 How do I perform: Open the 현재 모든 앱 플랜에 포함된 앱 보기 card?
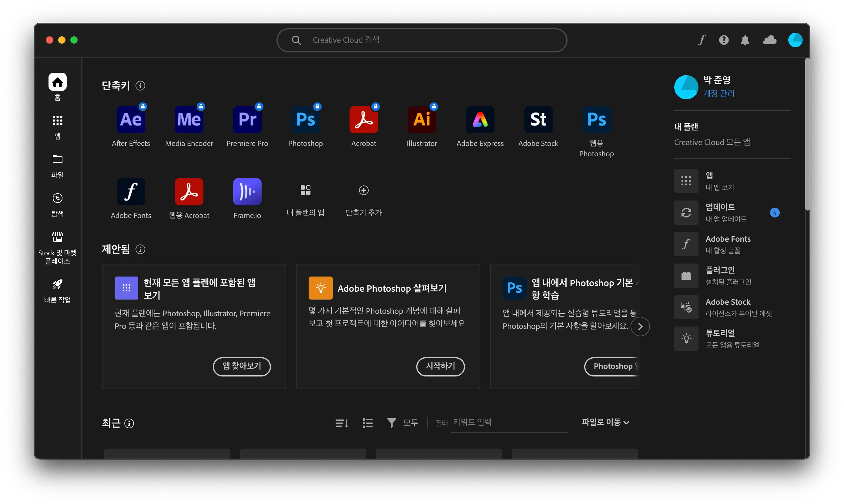194,327
